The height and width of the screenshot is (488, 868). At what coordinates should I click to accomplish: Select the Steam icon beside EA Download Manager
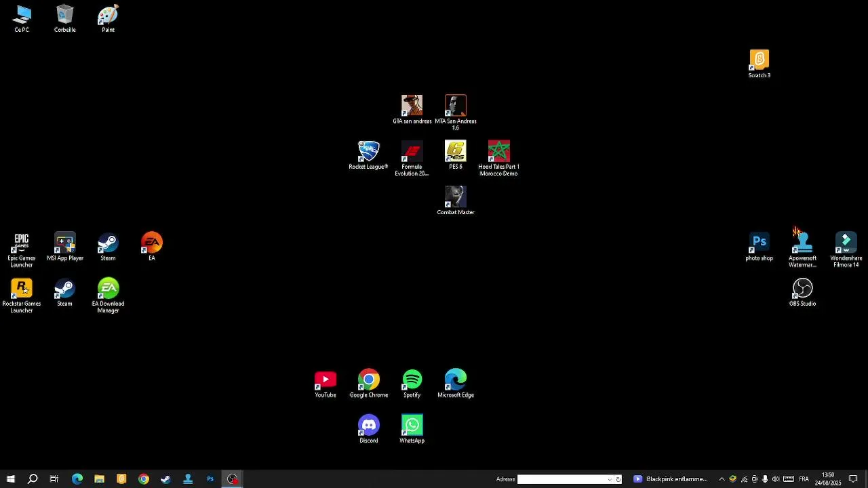[x=65, y=292]
